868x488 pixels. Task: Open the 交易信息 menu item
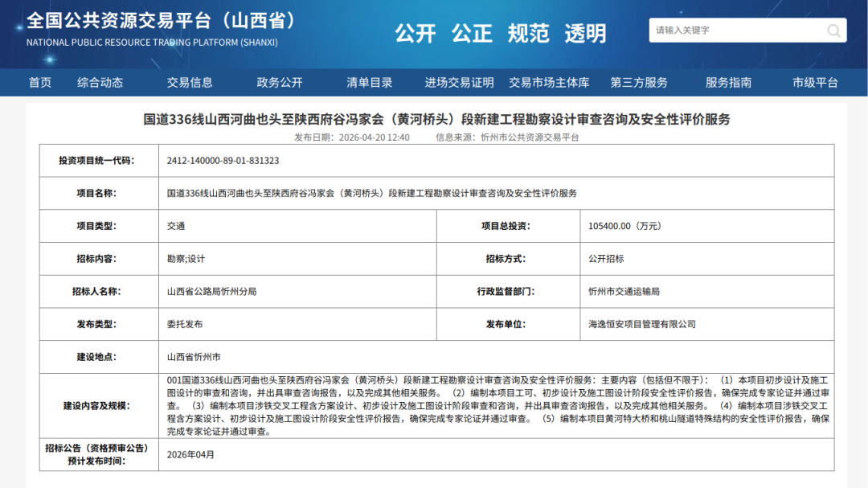190,82
